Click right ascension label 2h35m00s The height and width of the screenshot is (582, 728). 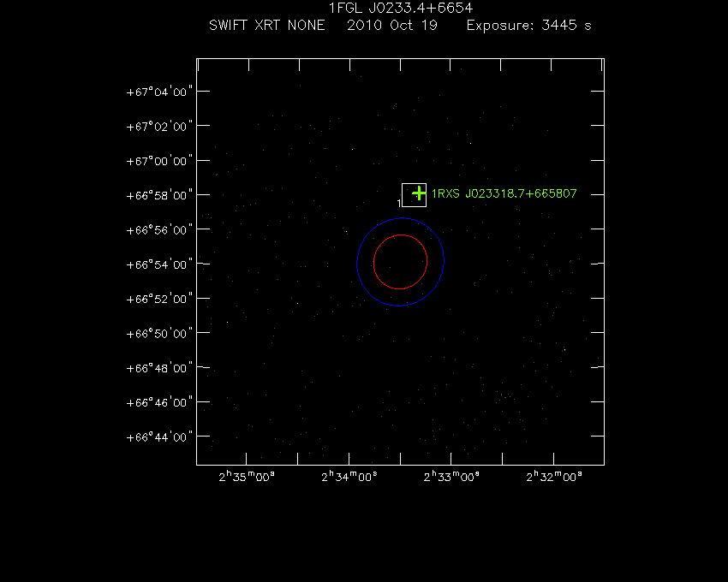tap(247, 477)
